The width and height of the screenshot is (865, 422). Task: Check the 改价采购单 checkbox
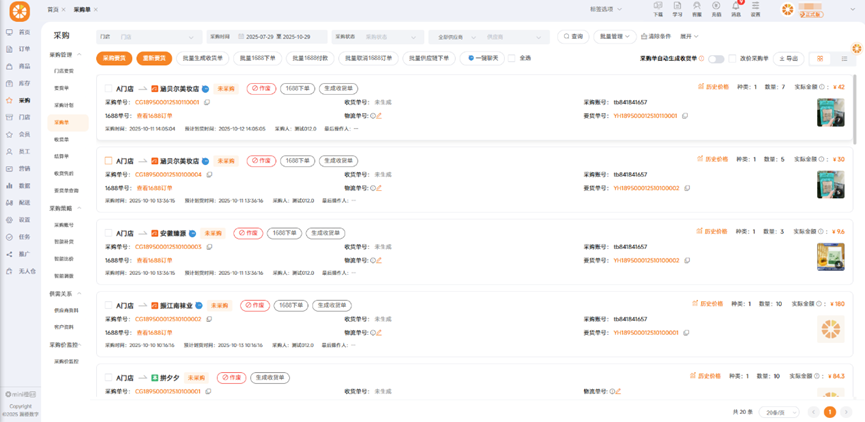point(732,58)
